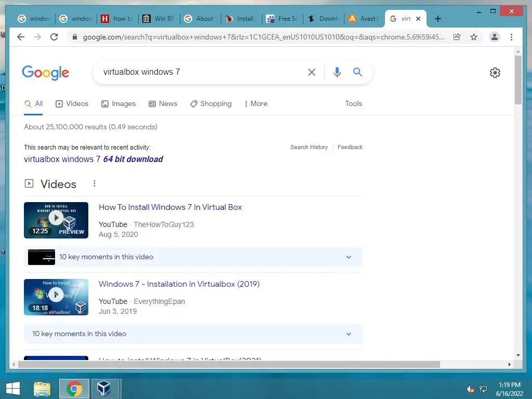
Task: Clear the search box with X
Action: pyautogui.click(x=312, y=72)
